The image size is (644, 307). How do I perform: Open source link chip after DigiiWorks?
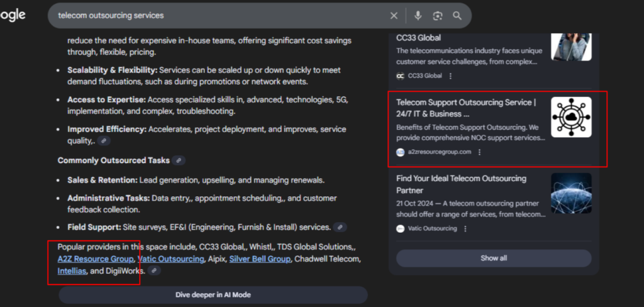pyautogui.click(x=154, y=271)
